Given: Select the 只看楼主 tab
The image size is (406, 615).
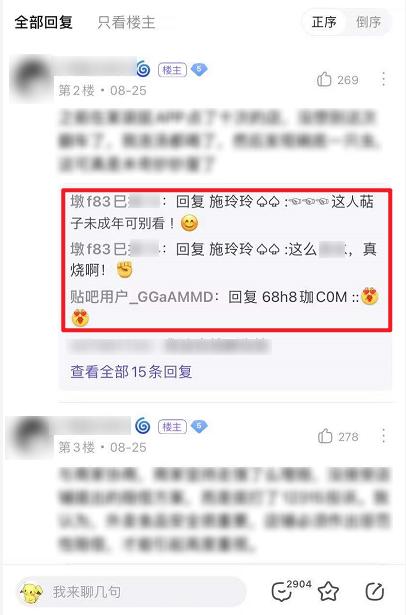Looking at the screenshot, I should tap(126, 22).
